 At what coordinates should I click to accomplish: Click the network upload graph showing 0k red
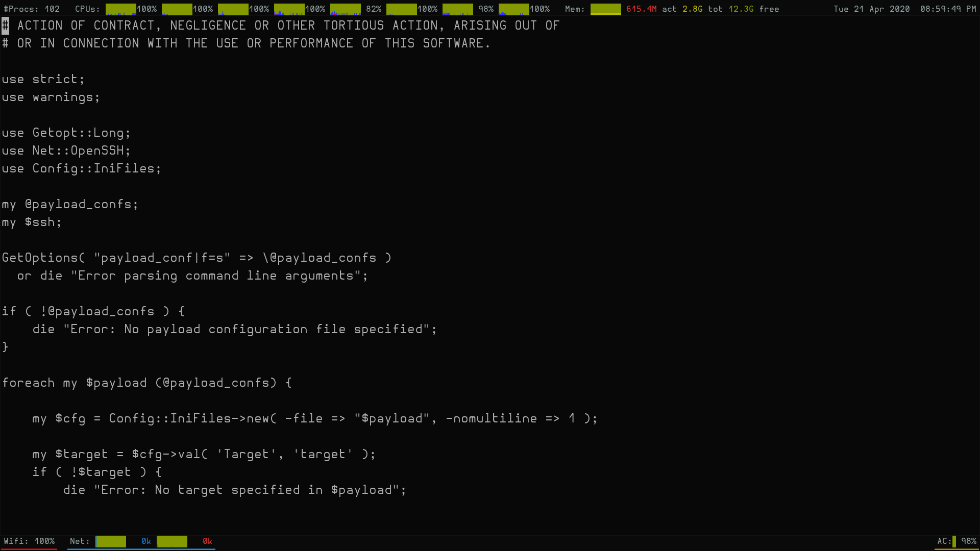click(x=172, y=541)
